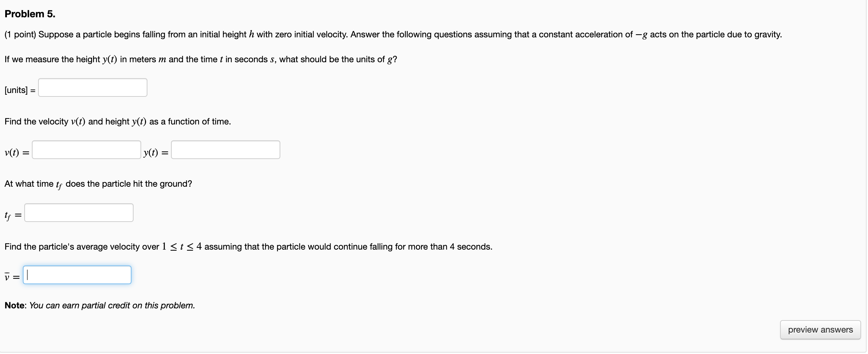Click the "t_f =" label
868x354 pixels.
pos(13,215)
